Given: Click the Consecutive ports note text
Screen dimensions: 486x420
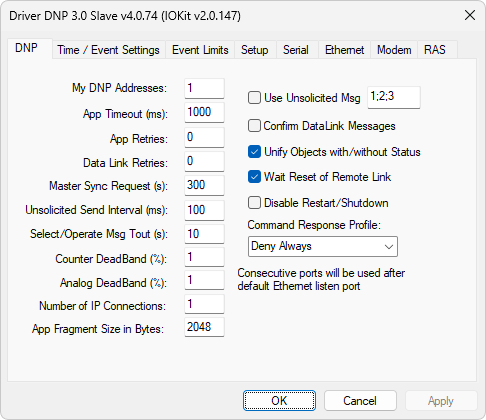Looking at the screenshot, I should click(321, 279).
